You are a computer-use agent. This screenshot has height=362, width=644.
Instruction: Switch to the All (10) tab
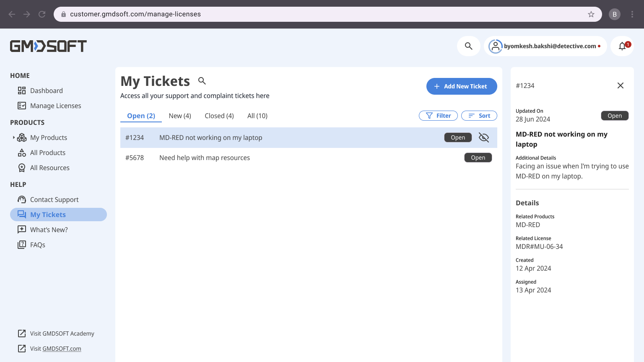(x=257, y=116)
